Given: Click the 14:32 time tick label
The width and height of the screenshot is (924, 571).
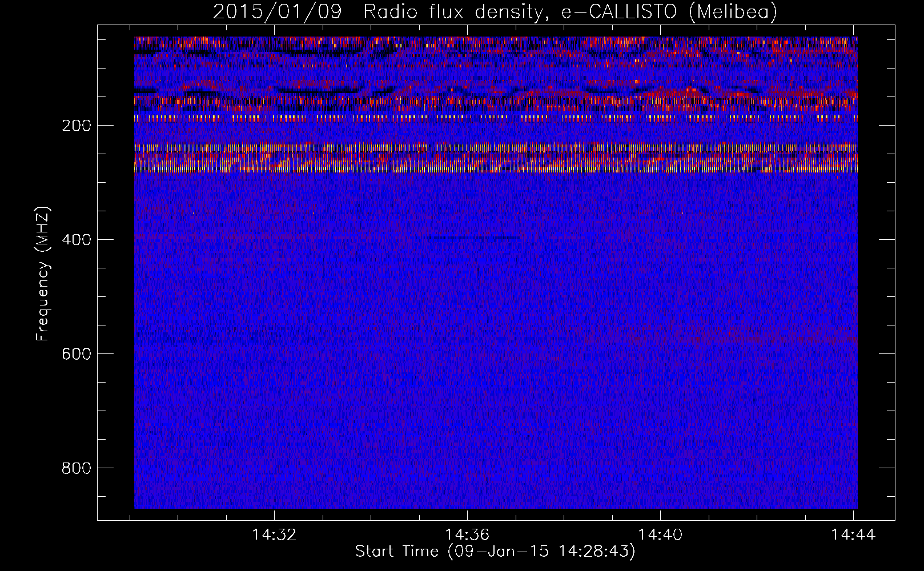Looking at the screenshot, I should pos(274,535).
